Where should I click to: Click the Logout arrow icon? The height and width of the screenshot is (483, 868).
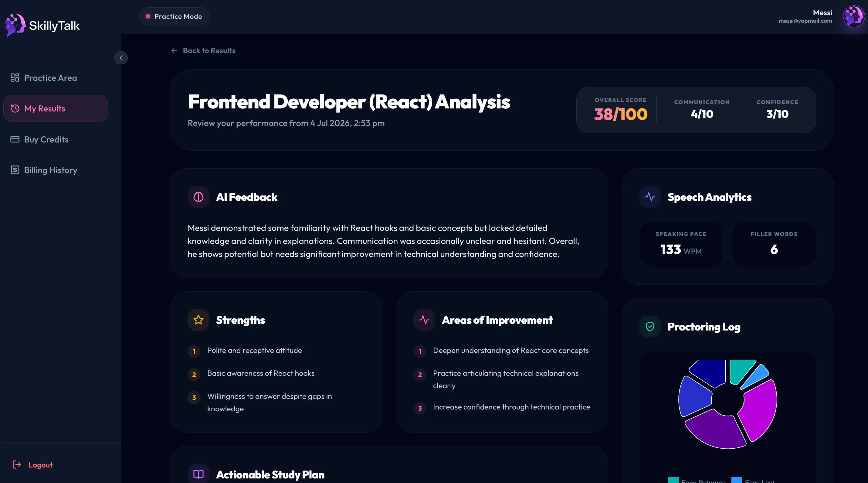click(x=17, y=465)
